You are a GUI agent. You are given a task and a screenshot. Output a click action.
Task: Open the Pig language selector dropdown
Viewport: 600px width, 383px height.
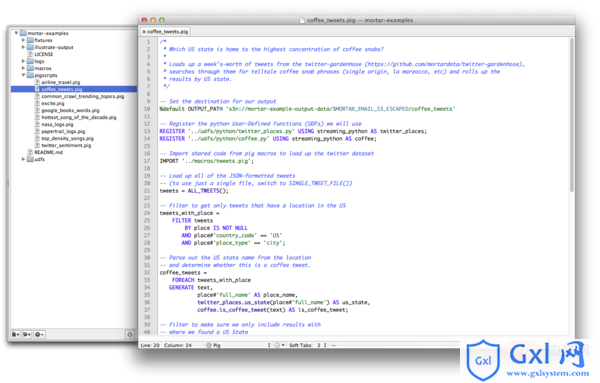pyautogui.click(x=238, y=345)
